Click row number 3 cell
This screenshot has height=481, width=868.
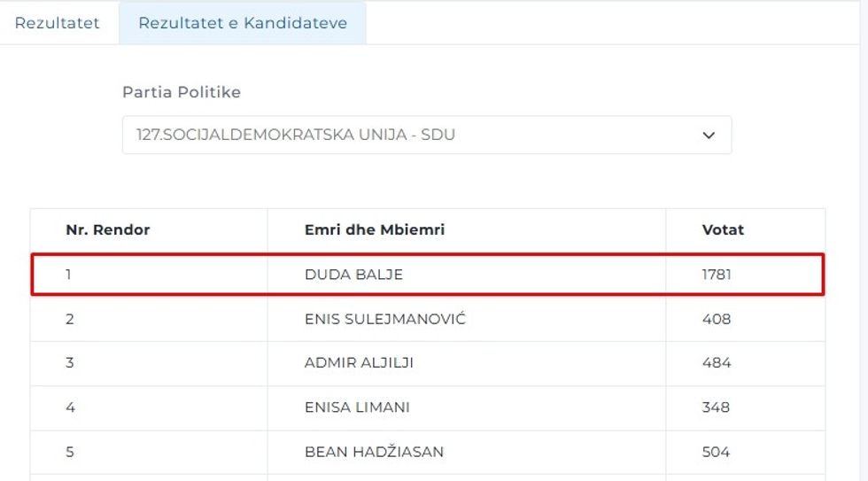[x=70, y=363]
